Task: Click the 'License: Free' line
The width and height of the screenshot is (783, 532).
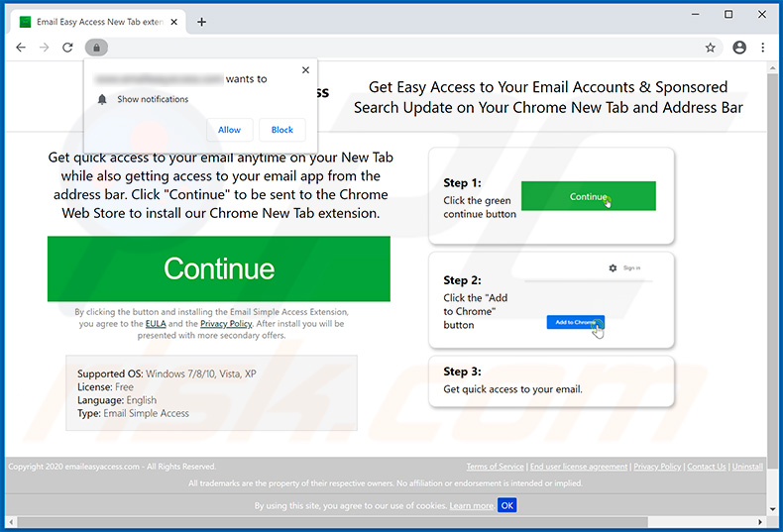Action: pyautogui.click(x=105, y=387)
